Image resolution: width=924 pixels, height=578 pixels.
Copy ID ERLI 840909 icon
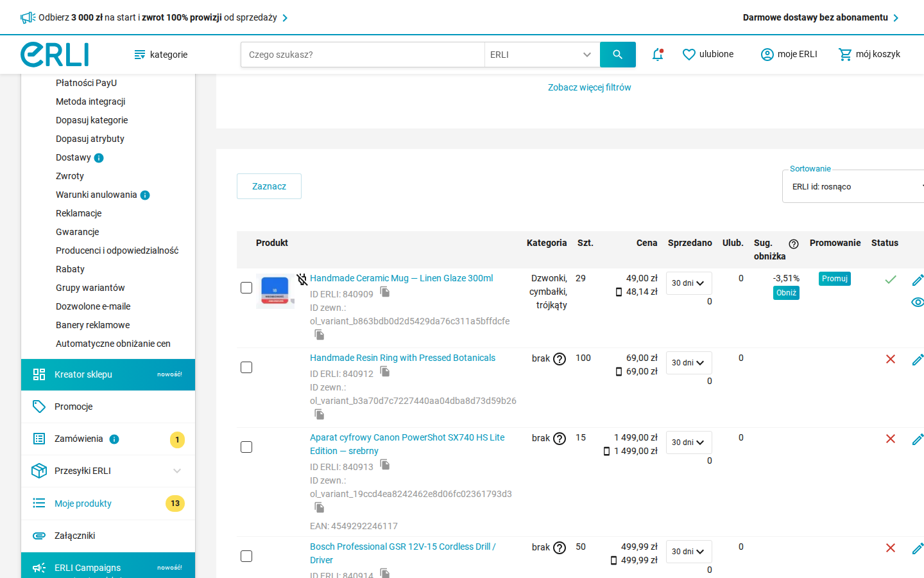tap(385, 292)
